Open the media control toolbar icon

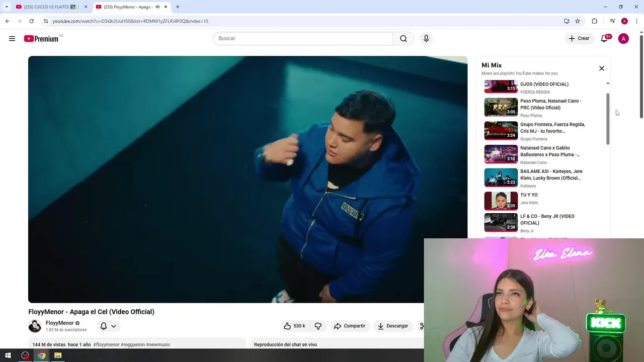(612, 21)
